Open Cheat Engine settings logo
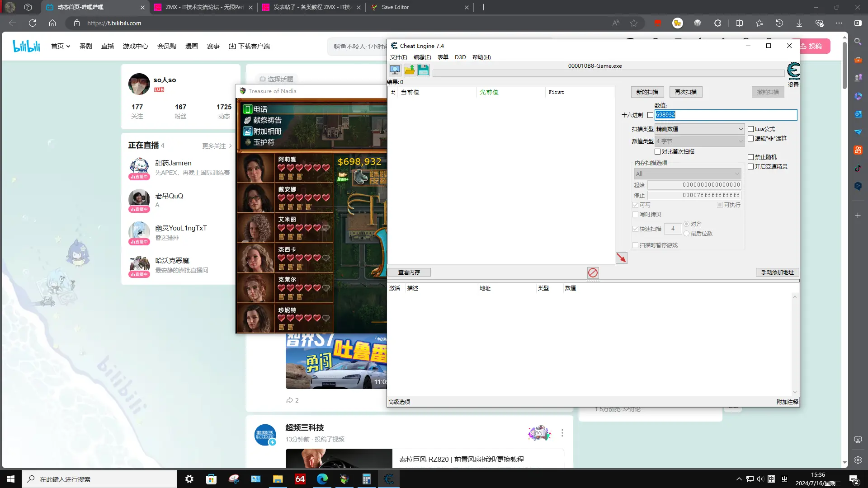 (793, 71)
